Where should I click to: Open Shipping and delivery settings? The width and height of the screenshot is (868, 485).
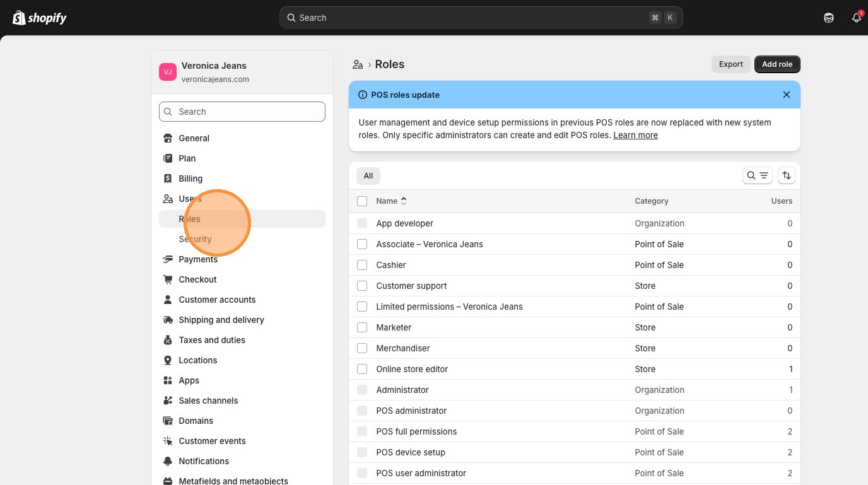[242, 320]
